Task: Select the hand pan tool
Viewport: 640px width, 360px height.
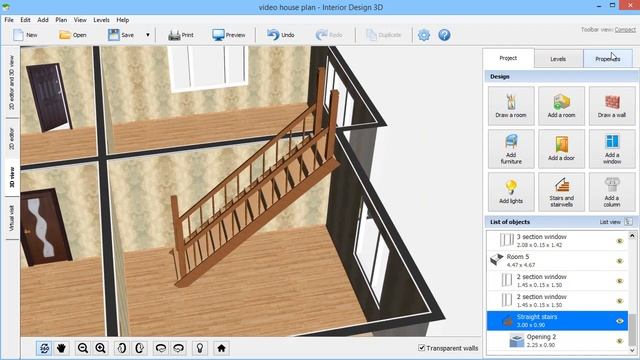Action: point(62,348)
